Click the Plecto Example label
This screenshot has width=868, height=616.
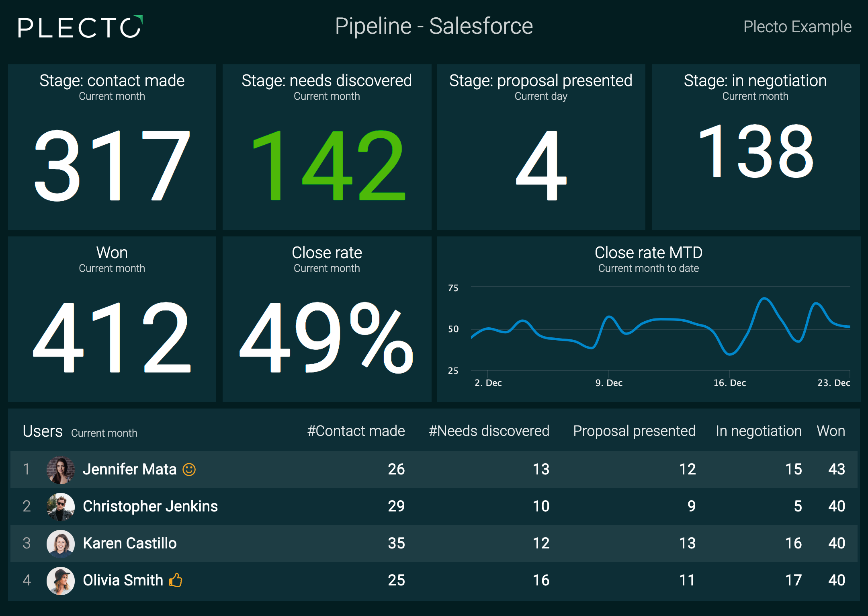tap(797, 27)
